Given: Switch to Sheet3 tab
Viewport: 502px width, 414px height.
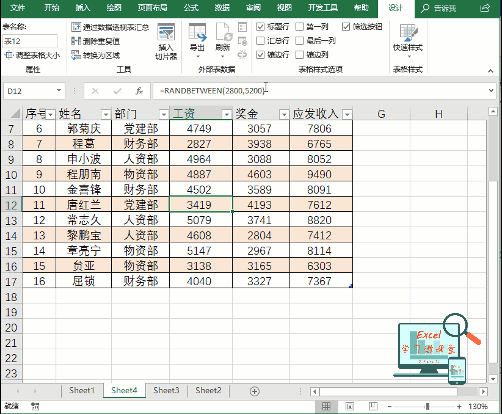Looking at the screenshot, I should point(166,390).
